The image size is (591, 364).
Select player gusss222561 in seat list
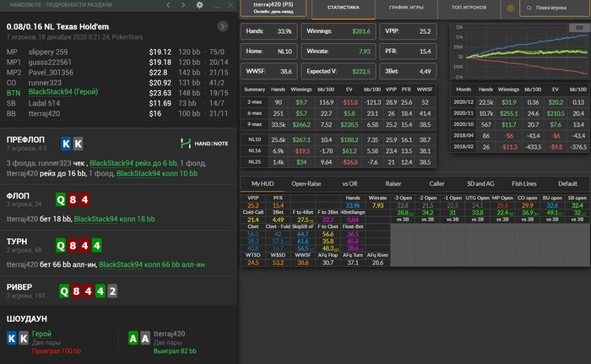coord(50,62)
